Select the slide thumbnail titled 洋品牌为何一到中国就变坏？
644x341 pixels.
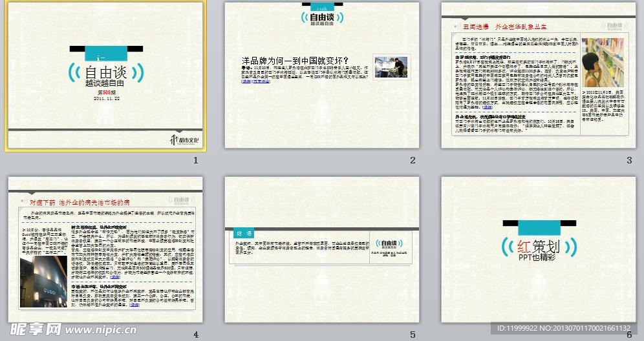[322, 76]
